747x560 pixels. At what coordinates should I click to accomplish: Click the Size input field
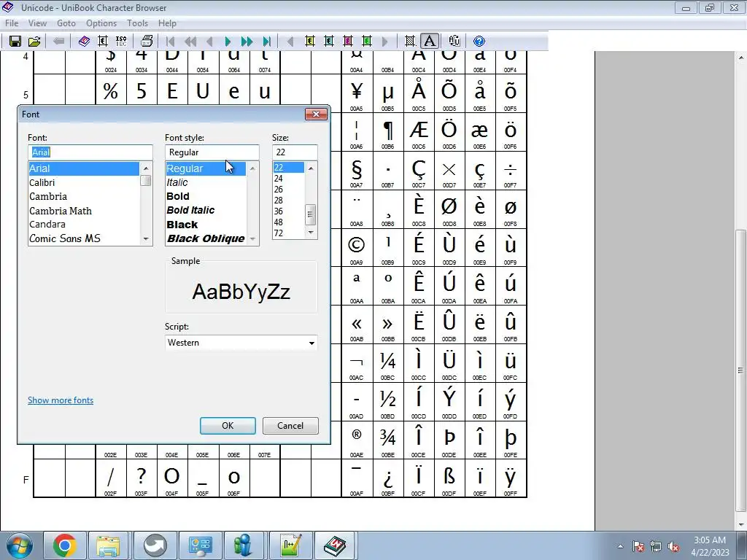[x=295, y=152]
